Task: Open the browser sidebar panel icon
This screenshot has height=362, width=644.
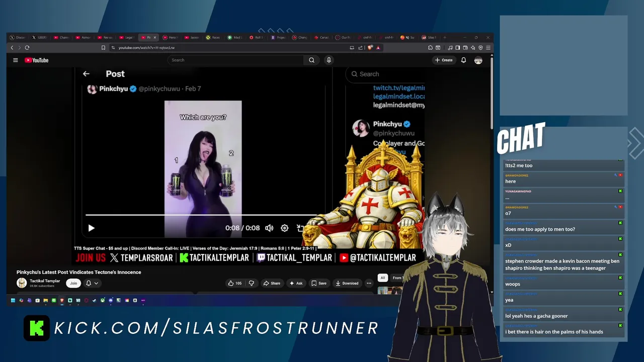Action: pos(457,48)
